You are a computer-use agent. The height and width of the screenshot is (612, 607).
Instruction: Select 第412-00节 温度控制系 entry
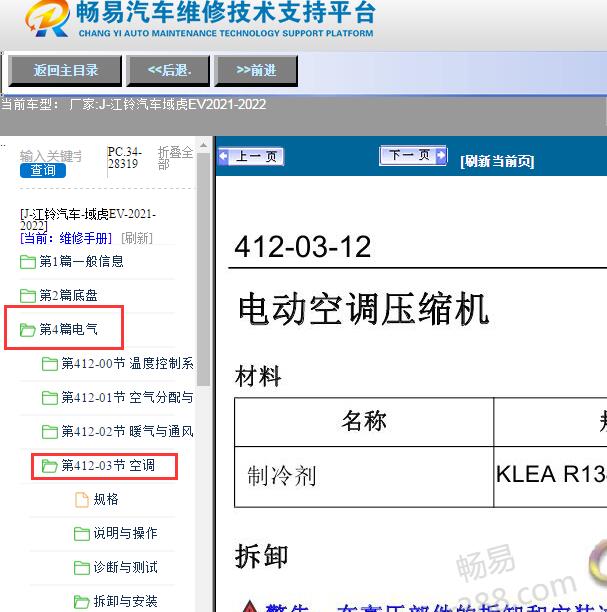pos(127,364)
